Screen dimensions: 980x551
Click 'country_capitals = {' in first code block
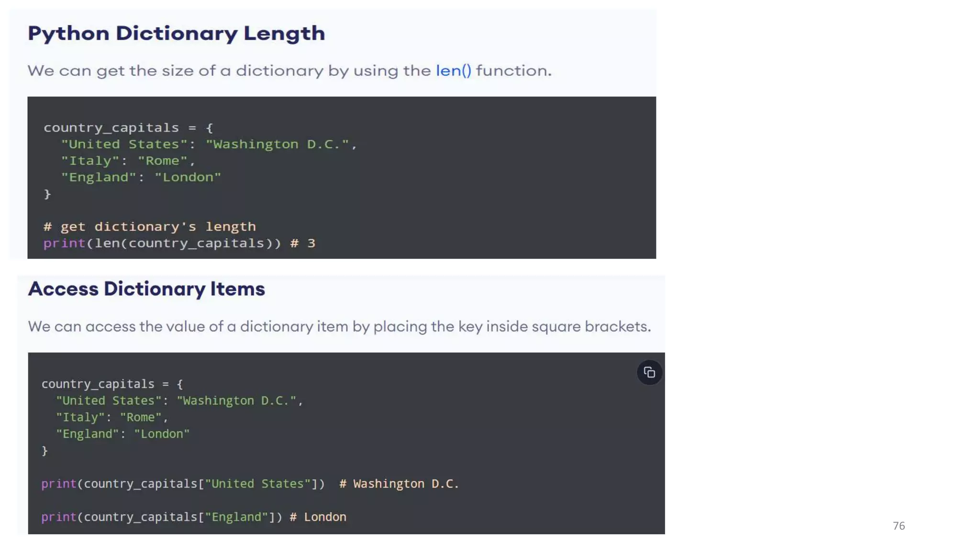pos(128,128)
